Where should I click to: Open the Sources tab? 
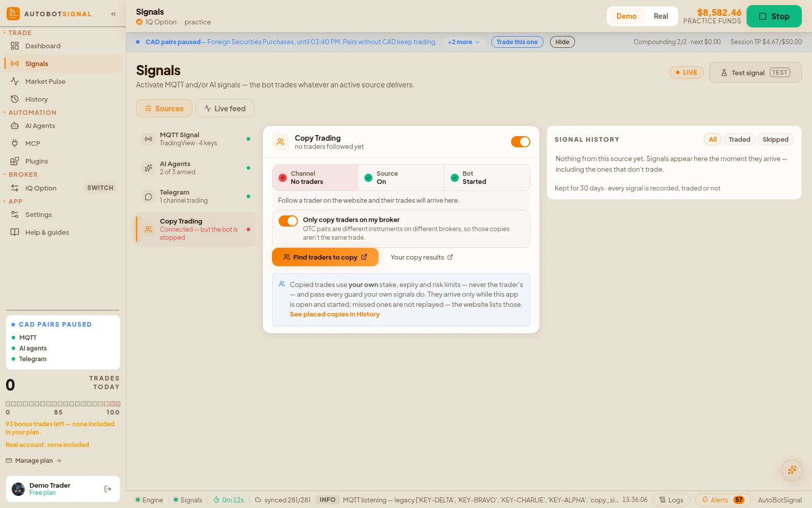[x=164, y=108]
